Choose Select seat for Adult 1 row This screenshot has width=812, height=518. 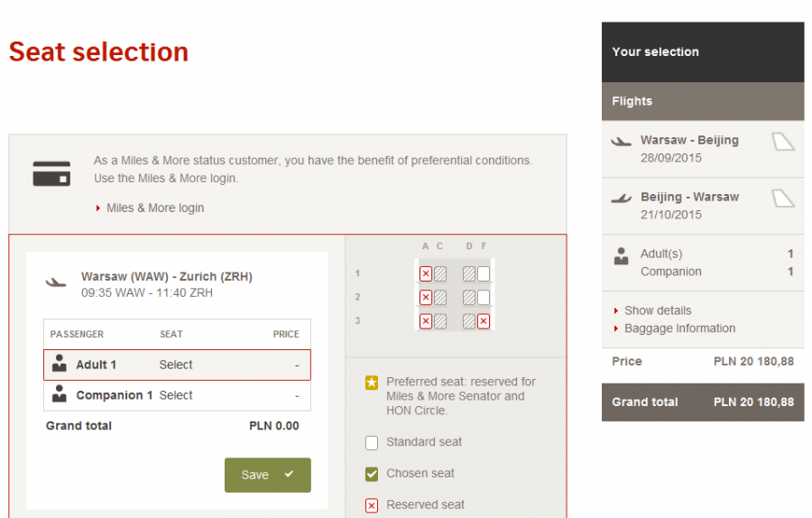176,365
